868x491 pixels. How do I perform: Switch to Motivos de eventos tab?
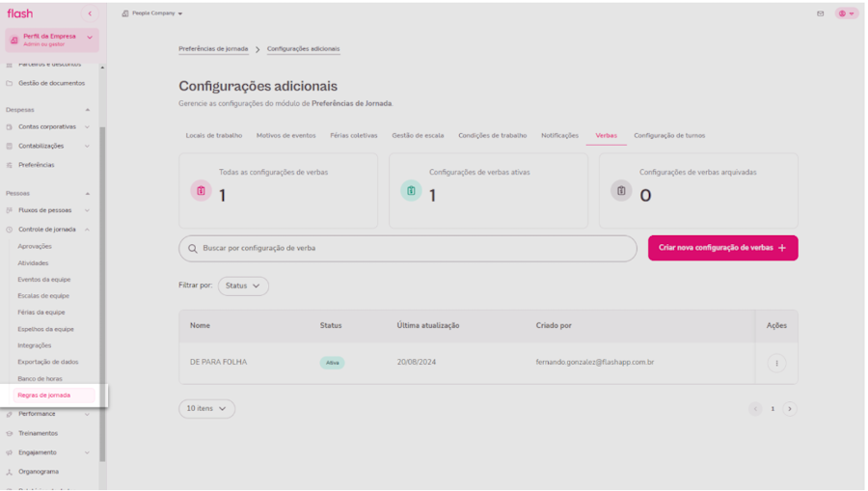point(285,136)
